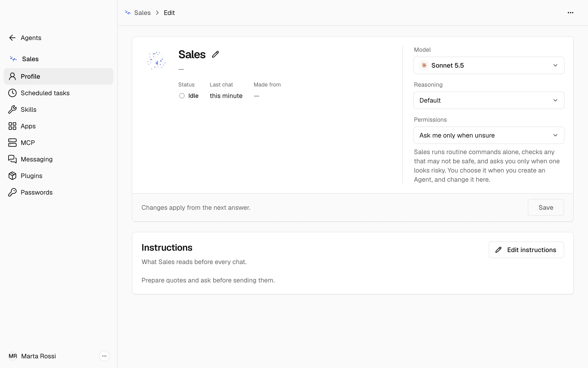588x368 pixels.
Task: Click the Skills wrench icon
Action: [12, 109]
